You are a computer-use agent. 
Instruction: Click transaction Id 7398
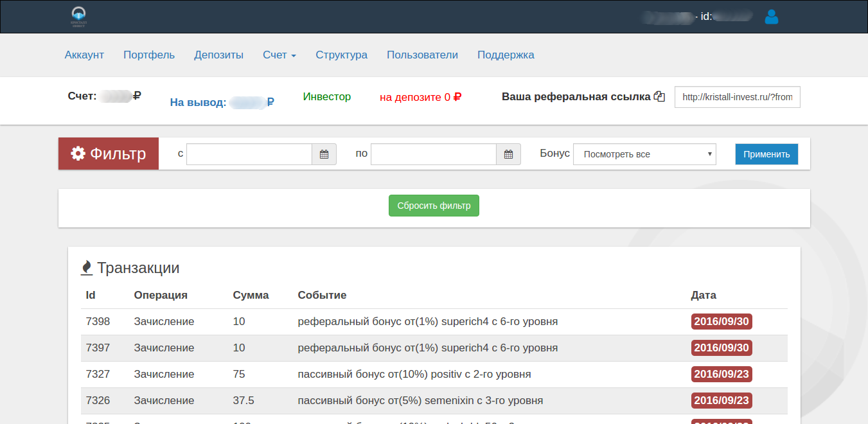(x=98, y=322)
